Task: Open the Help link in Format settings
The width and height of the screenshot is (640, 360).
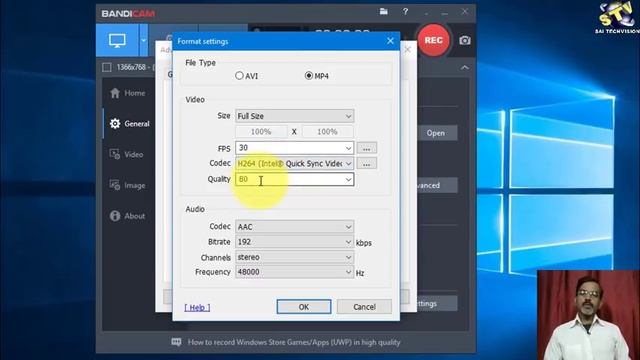Action: 197,307
